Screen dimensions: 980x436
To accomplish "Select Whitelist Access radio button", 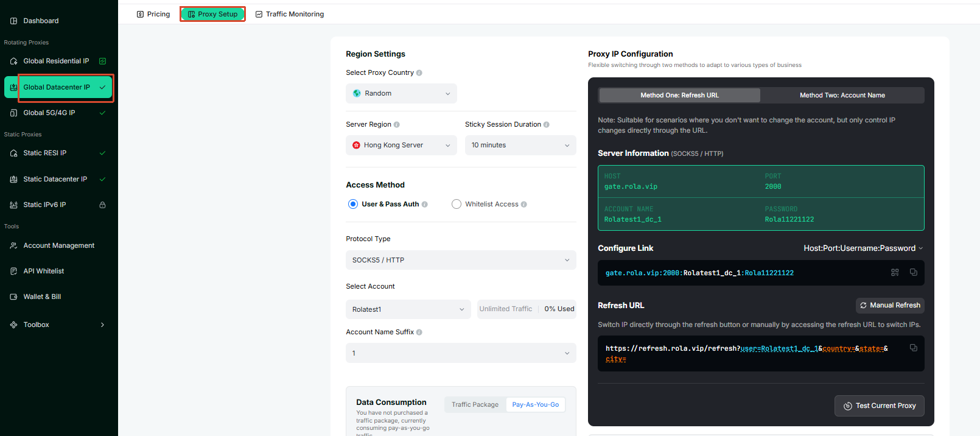I will (x=456, y=204).
